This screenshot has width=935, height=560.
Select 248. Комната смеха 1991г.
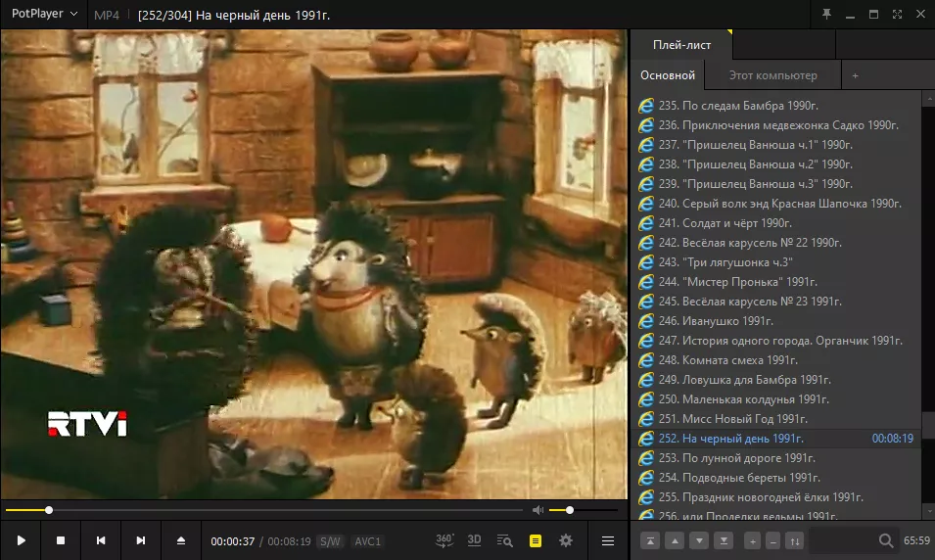[x=776, y=360]
